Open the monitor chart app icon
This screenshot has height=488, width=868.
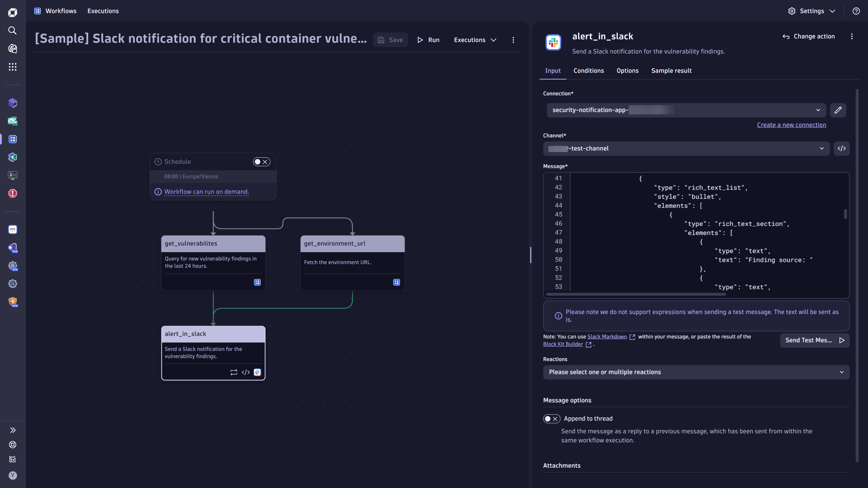tap(12, 175)
